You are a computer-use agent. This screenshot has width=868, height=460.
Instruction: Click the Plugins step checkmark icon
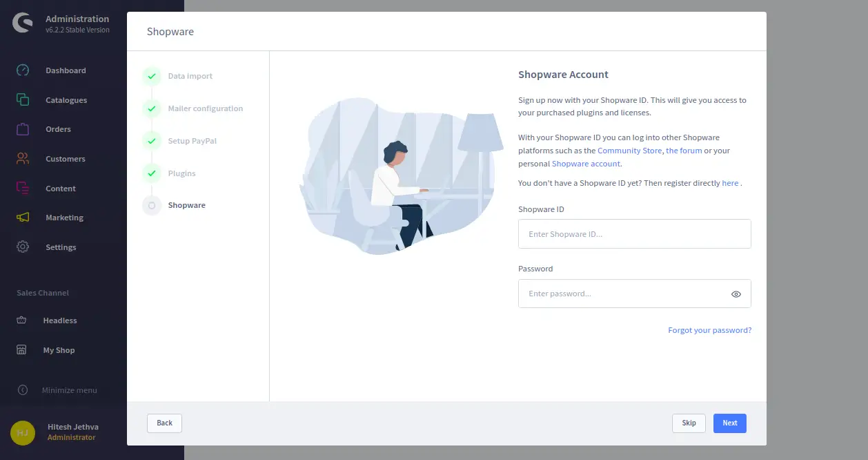152,173
